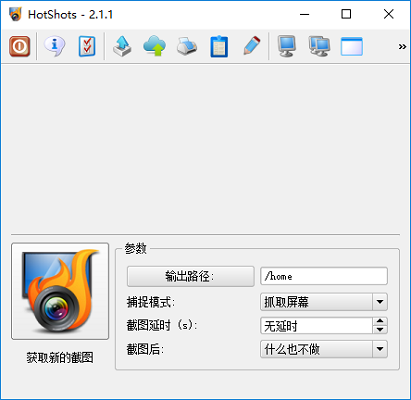Click the printer icon to print

point(187,46)
